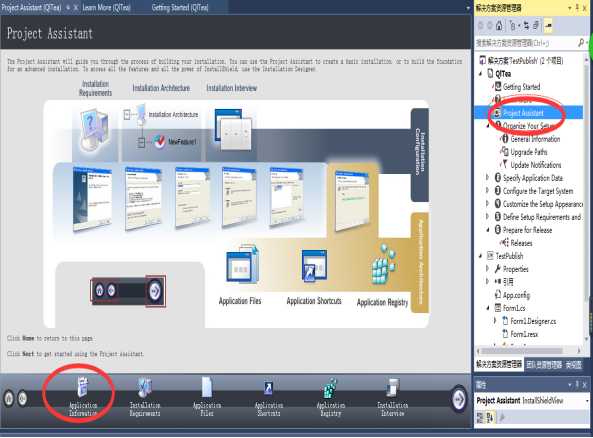Click the Application Files label in diagram
The width and height of the screenshot is (593, 438).
pos(240,301)
